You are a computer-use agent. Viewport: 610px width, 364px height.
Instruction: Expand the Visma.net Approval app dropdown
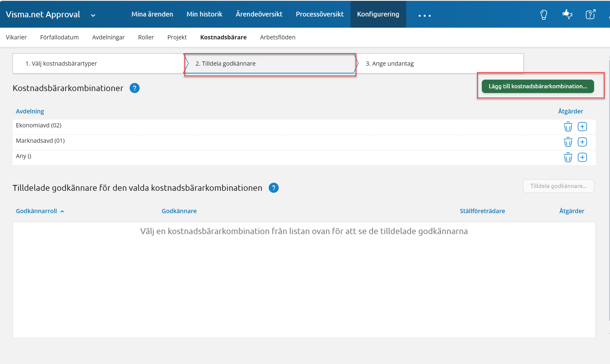click(x=93, y=15)
